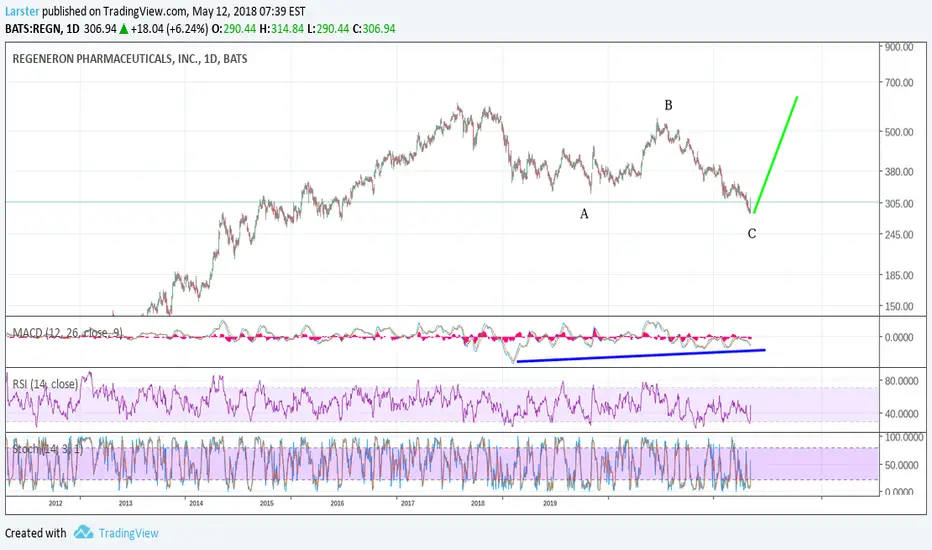Click the 900.00 price axis label
932x550 pixels.
pyautogui.click(x=899, y=47)
